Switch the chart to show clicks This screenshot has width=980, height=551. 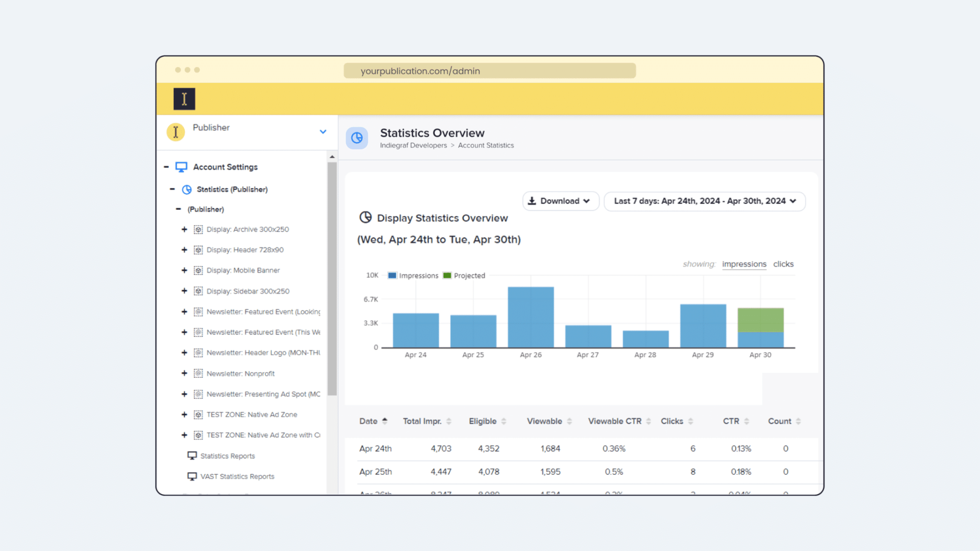click(783, 264)
